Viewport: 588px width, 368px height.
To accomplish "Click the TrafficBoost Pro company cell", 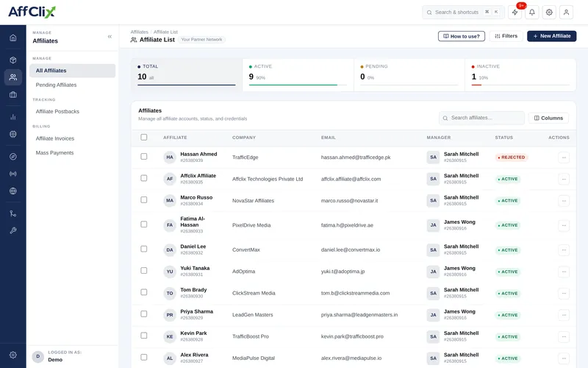I will tap(251, 336).
